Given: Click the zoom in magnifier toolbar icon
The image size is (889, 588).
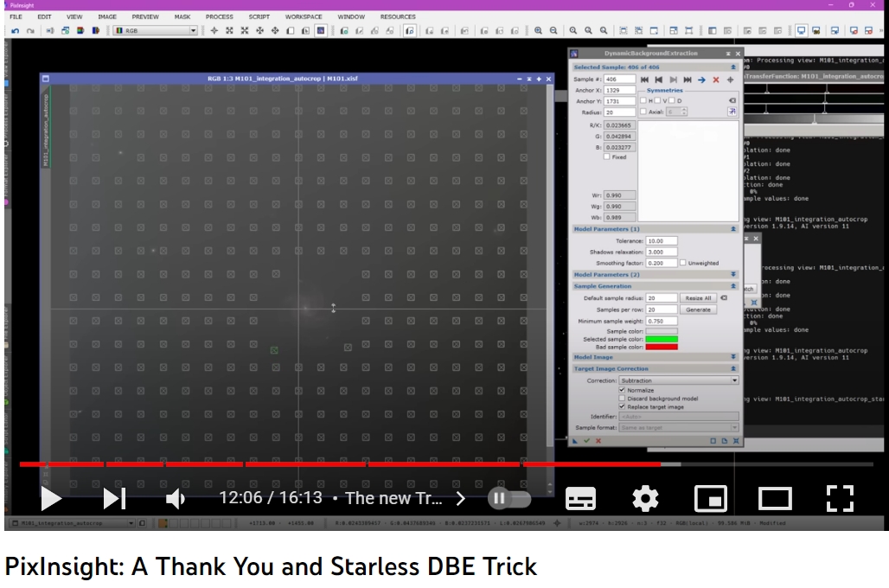Looking at the screenshot, I should pos(538,30).
